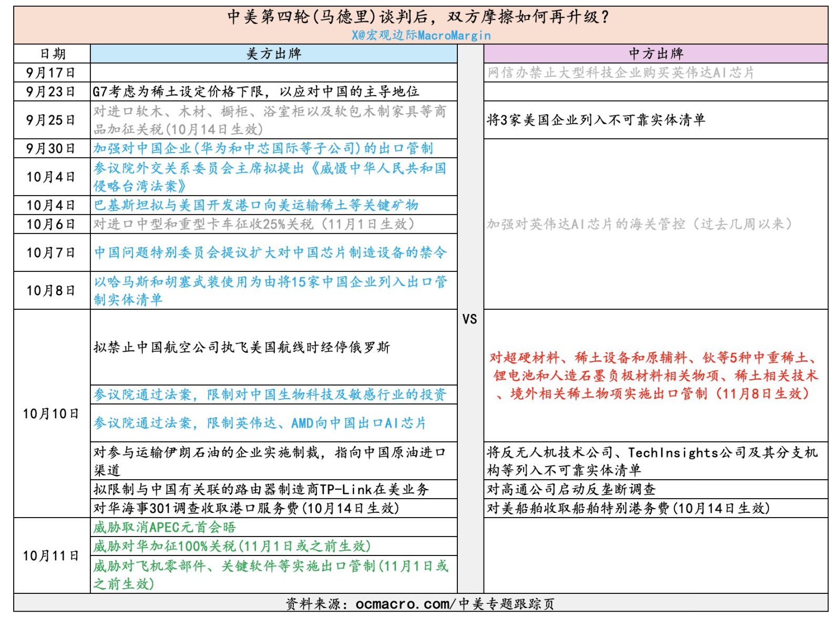Click the X@宏观边际MacroMargin source link
The width and height of the screenshot is (840, 627).
tap(421, 35)
